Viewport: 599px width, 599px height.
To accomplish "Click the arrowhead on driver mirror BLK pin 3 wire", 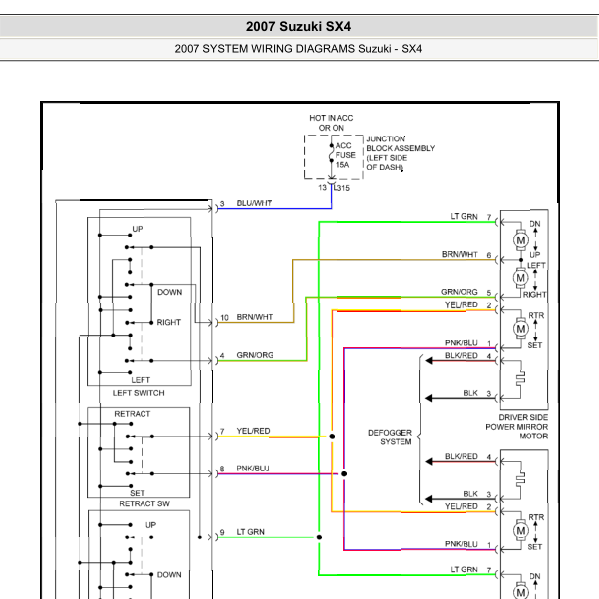I will click(429, 398).
